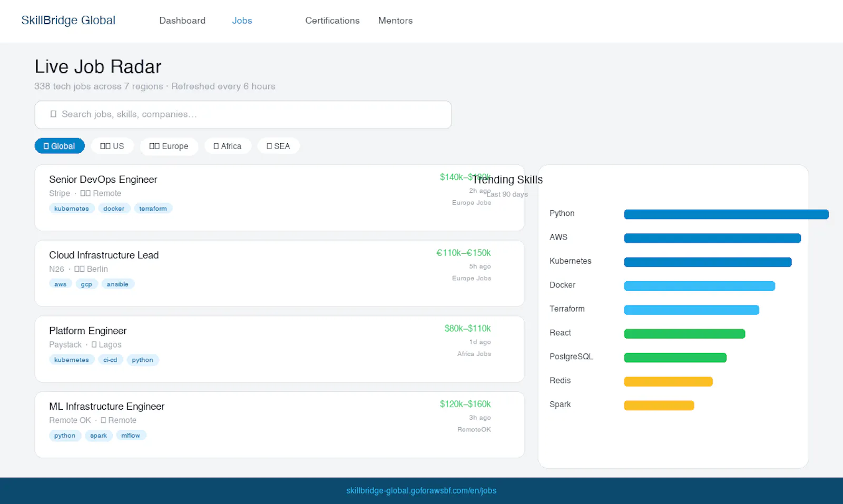Click the aws skill tag
843x504 pixels.
coord(61,284)
